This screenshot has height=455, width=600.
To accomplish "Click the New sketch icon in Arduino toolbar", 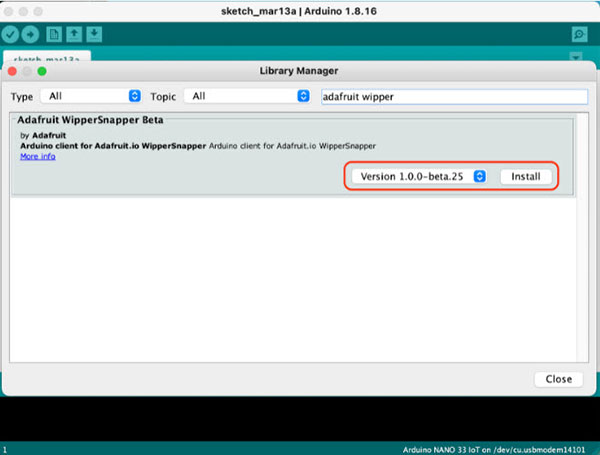I will coord(54,34).
